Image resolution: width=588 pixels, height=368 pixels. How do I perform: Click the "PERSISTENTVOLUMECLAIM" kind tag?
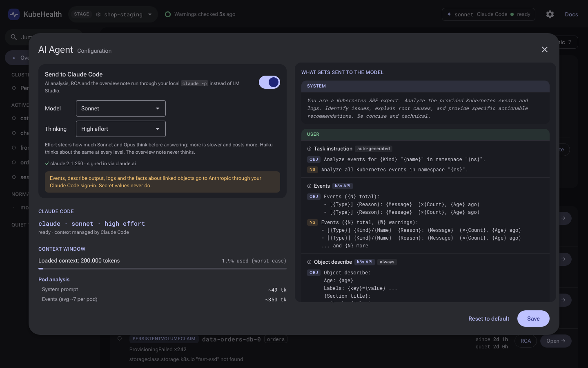(164, 339)
